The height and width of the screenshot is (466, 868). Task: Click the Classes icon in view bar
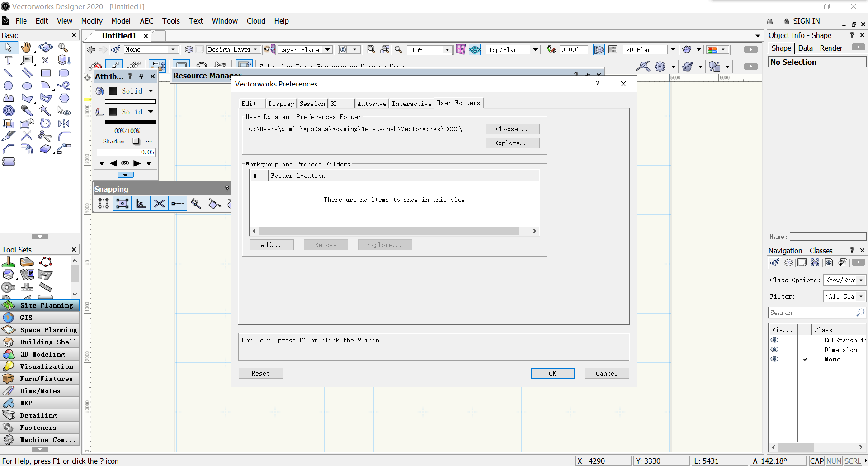116,49
